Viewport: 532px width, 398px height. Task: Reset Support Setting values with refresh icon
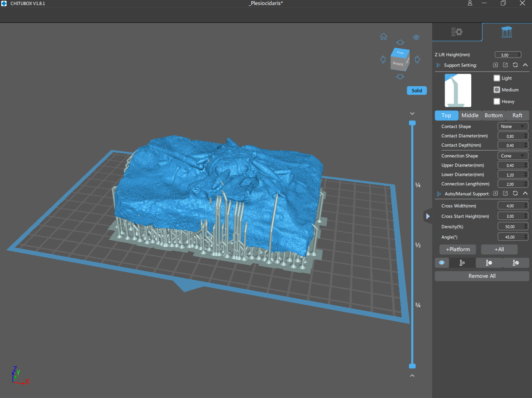tap(515, 65)
